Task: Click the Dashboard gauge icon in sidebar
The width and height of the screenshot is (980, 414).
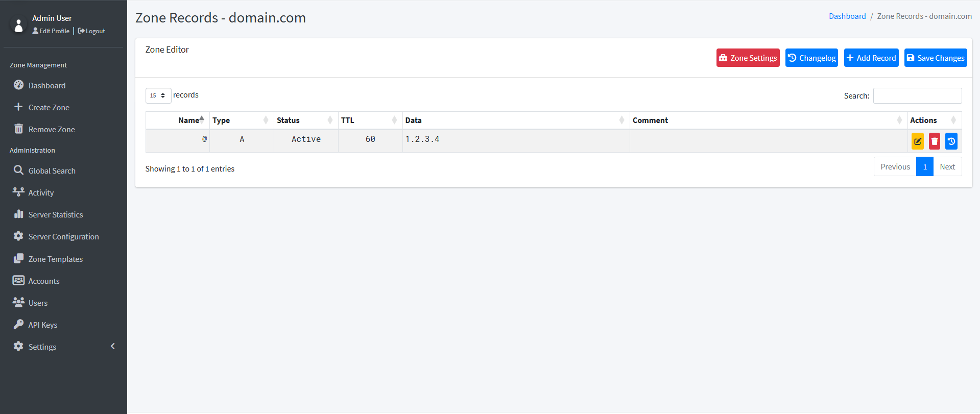Action: 18,85
